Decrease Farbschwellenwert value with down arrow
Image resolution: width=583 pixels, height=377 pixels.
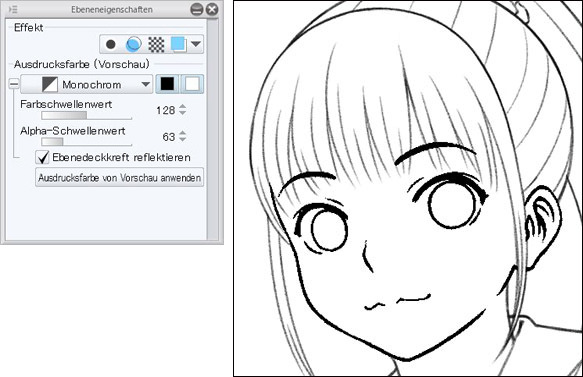pos(183,113)
